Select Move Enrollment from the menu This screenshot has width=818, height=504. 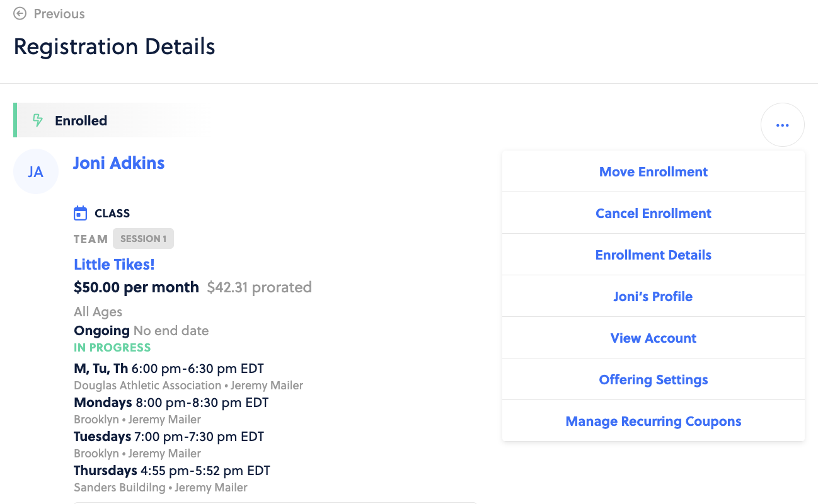pyautogui.click(x=654, y=171)
